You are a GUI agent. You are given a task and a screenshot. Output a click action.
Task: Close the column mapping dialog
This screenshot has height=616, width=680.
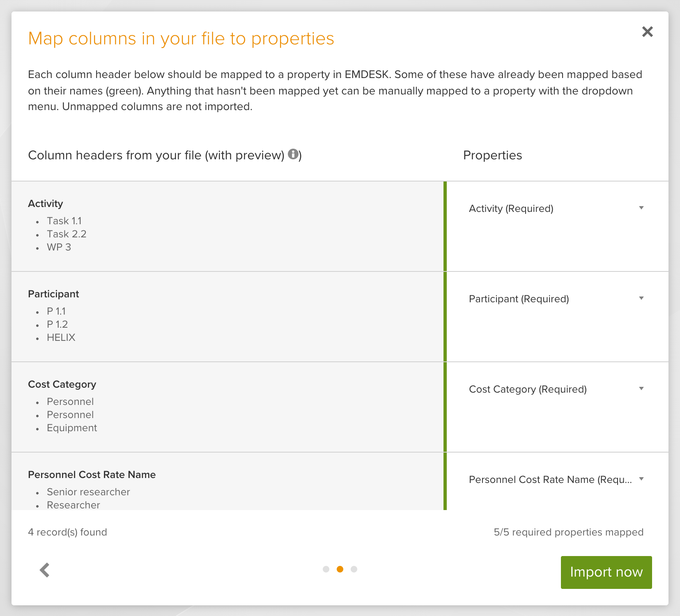(647, 32)
